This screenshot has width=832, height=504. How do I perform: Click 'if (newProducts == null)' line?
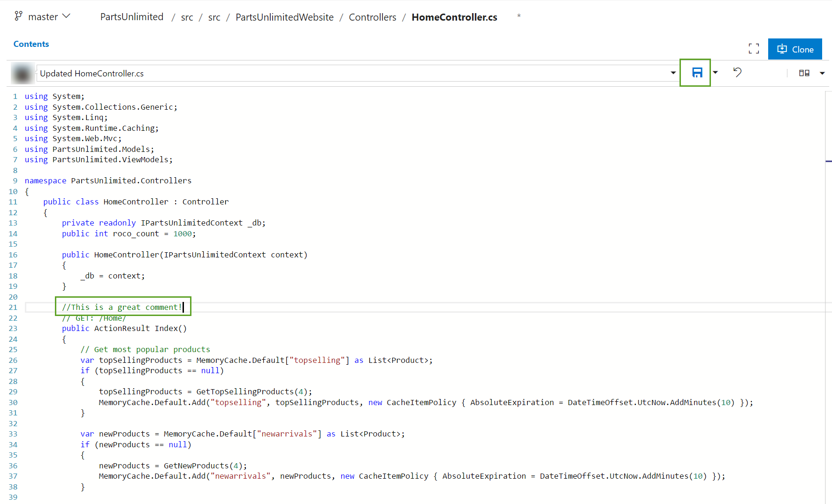(x=136, y=444)
